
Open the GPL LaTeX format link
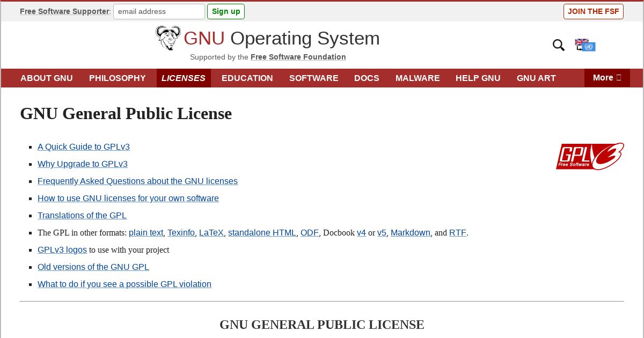point(211,233)
